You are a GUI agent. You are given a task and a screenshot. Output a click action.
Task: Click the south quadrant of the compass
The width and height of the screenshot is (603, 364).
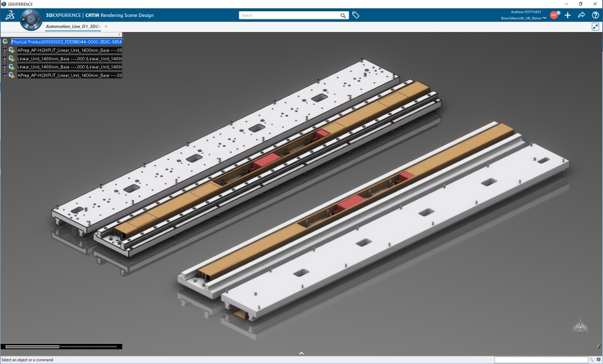point(31,27)
